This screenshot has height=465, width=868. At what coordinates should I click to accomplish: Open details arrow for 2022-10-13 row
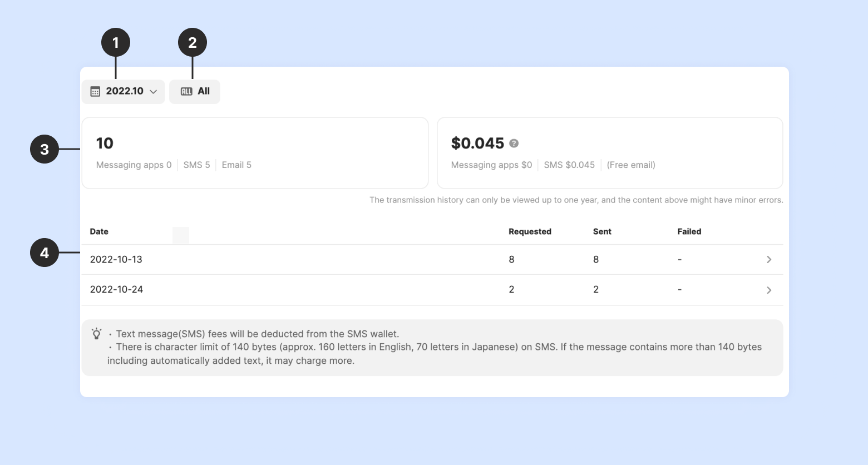[x=769, y=260]
